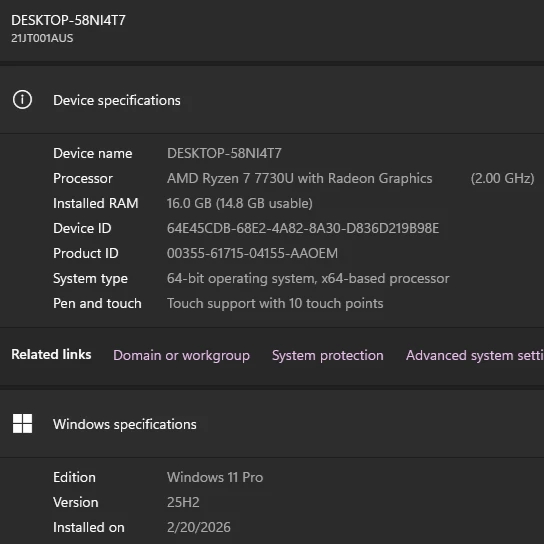Select the Device specifications header
The image size is (544, 544).
(x=117, y=101)
